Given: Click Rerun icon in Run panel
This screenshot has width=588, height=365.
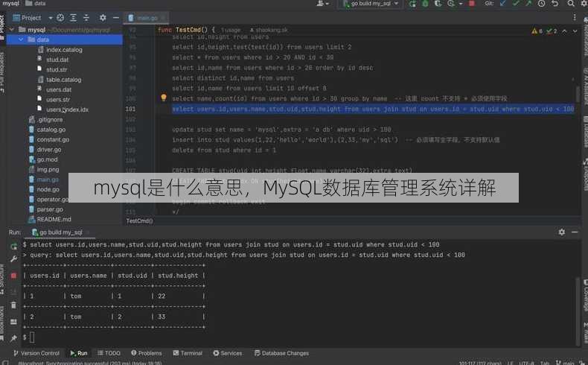Looking at the screenshot, I should [x=13, y=246].
